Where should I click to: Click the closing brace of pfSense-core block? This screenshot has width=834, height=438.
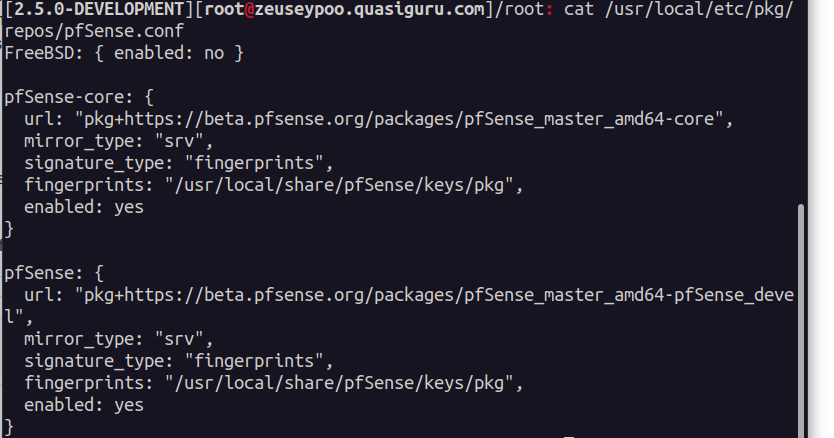tap(9, 229)
